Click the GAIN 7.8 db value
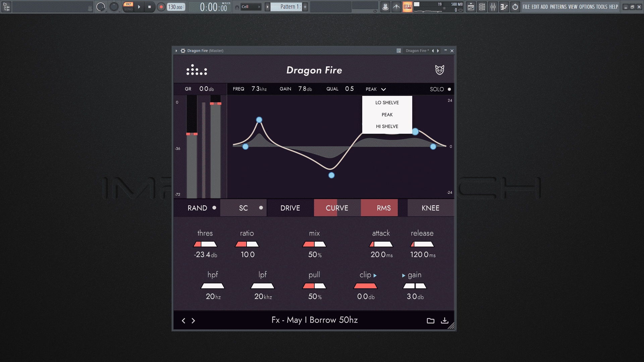The width and height of the screenshot is (644, 362). pos(305,89)
